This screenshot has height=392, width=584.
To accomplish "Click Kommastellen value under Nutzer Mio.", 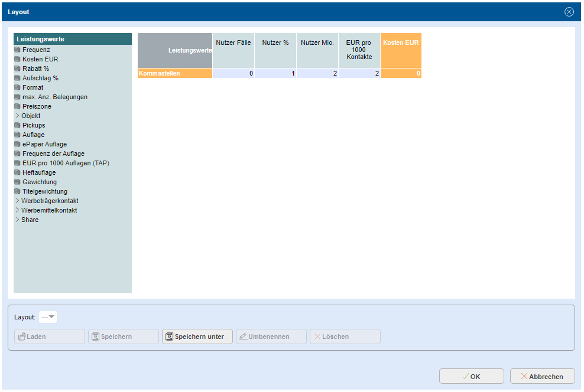I will coord(317,74).
